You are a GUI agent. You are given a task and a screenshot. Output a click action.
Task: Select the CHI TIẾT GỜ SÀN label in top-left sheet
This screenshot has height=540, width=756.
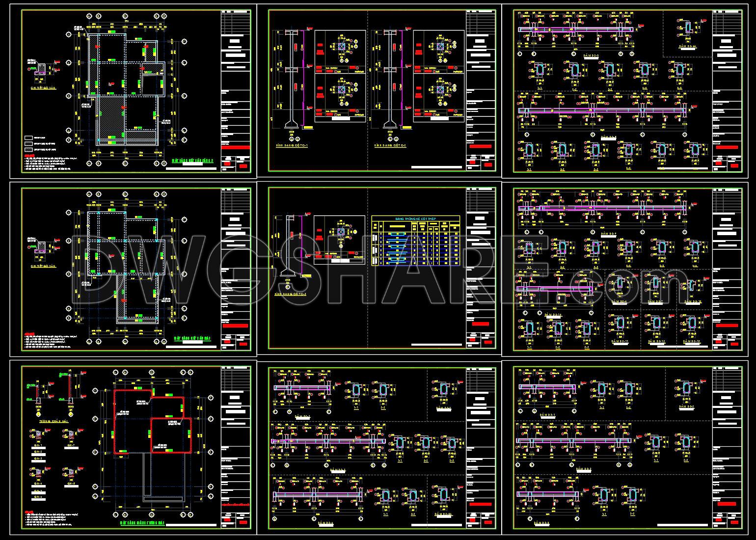(43, 88)
